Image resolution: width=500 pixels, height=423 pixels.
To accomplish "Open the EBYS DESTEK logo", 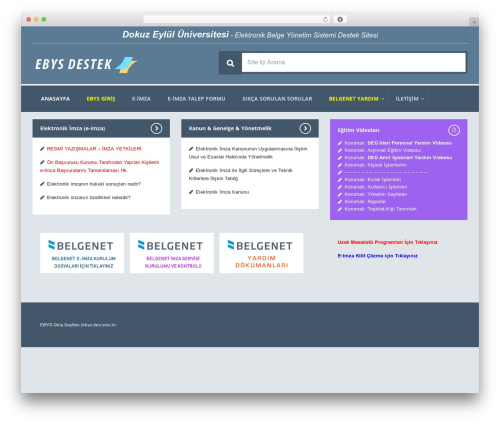I will (86, 64).
